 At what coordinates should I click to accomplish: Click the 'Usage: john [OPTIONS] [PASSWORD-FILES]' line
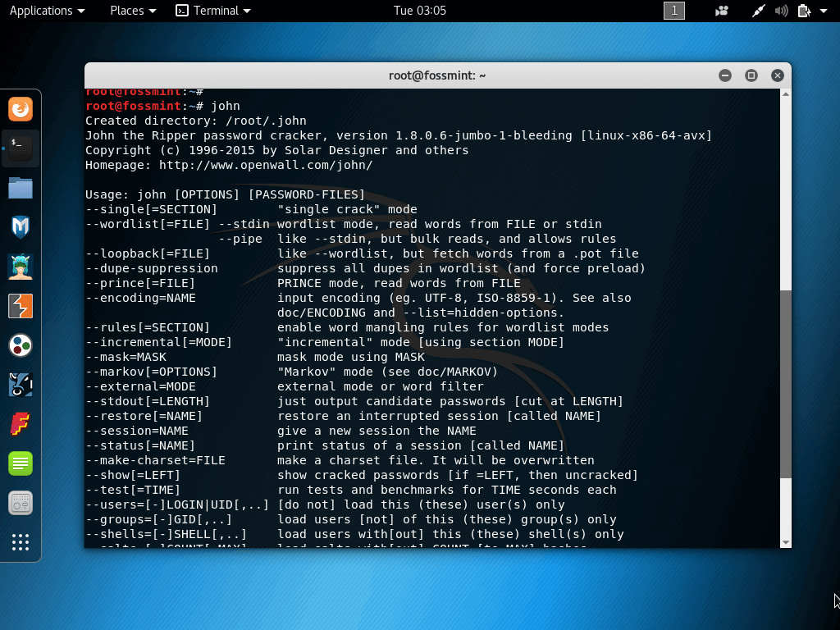tap(225, 194)
